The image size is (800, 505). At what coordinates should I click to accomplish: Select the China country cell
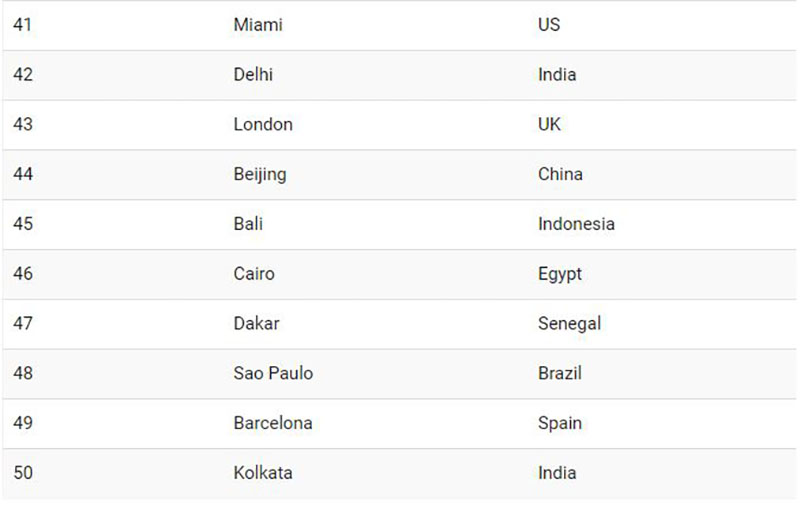(x=560, y=174)
